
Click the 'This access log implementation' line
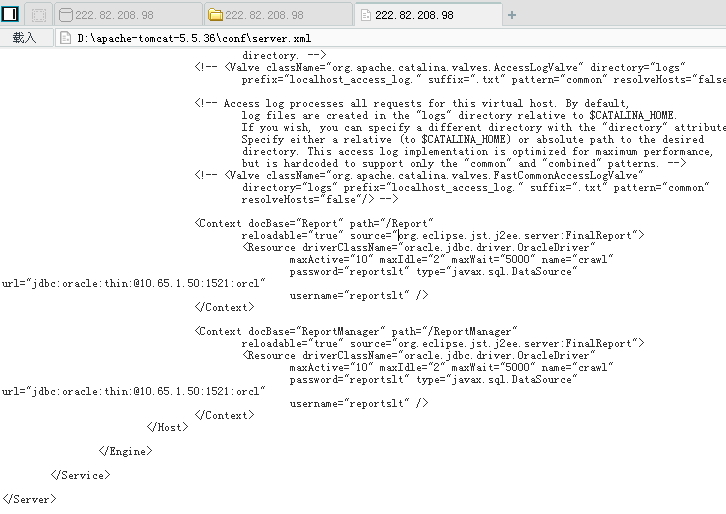(477, 151)
